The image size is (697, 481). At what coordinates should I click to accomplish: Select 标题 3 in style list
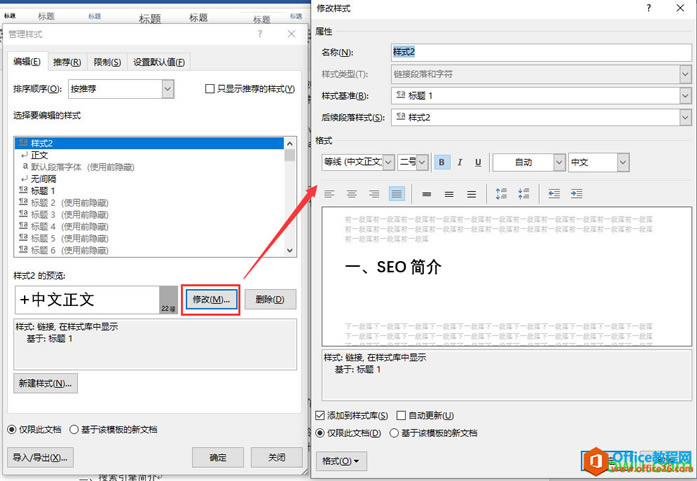[149, 215]
